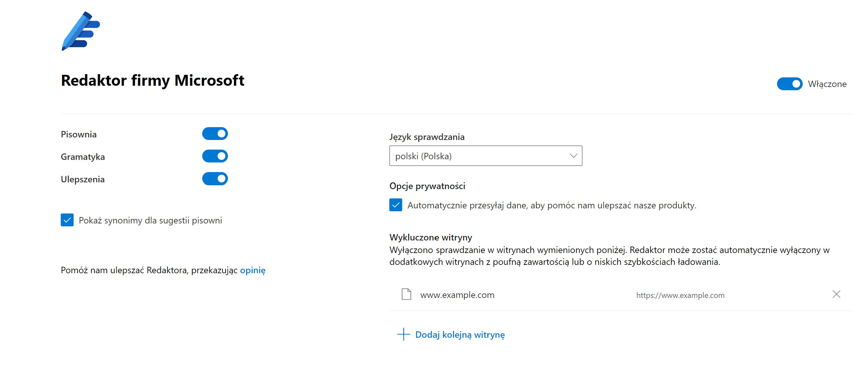Click Dodaj kolejną witrynę
The height and width of the screenshot is (366, 868).
(x=451, y=335)
